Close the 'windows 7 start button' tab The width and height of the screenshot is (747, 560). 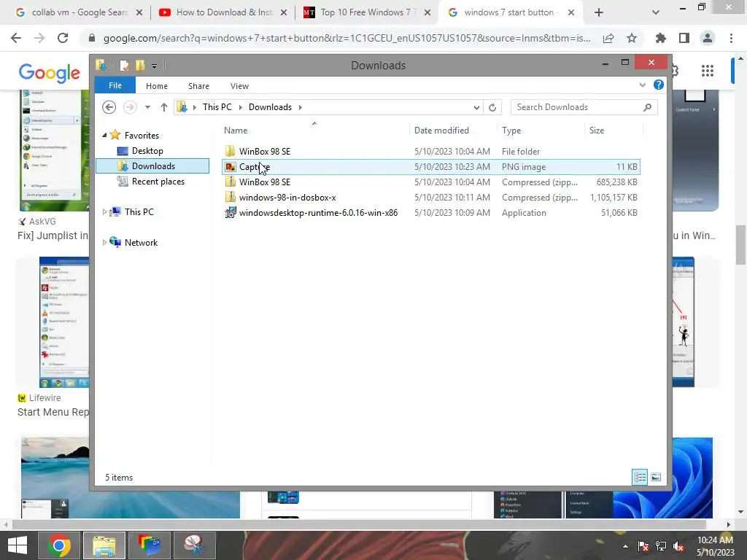coord(570,13)
